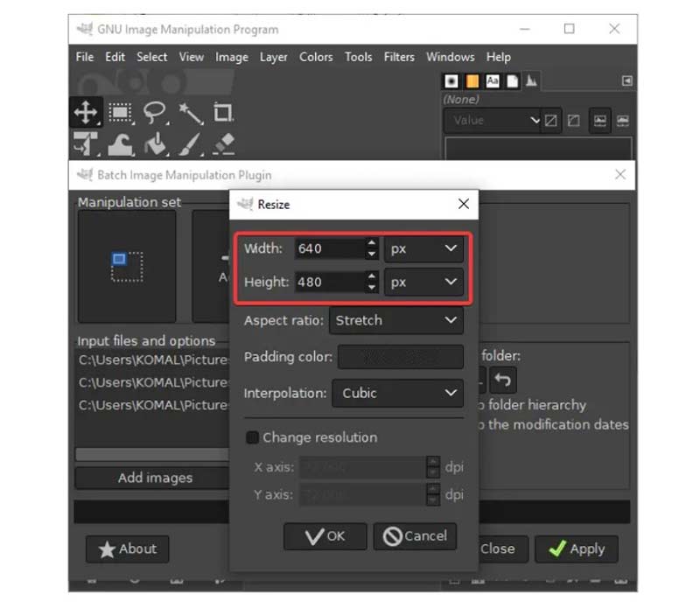
Task: Open the Patterns dock tab icon
Action: coord(472,81)
